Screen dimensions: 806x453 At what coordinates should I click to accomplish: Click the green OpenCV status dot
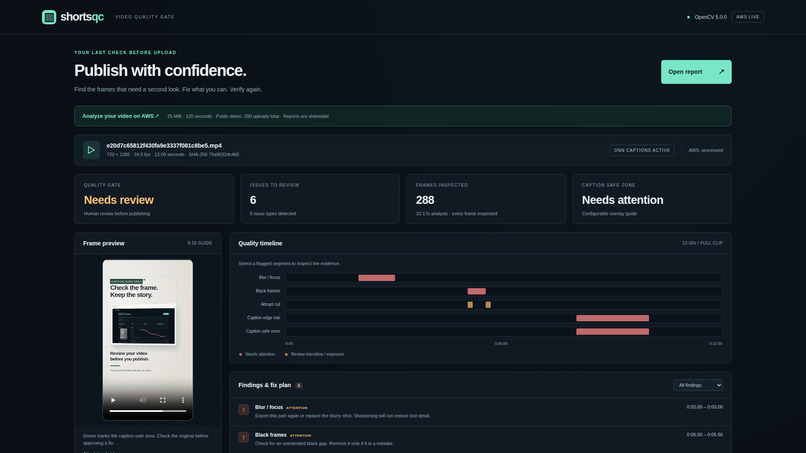[x=688, y=17]
